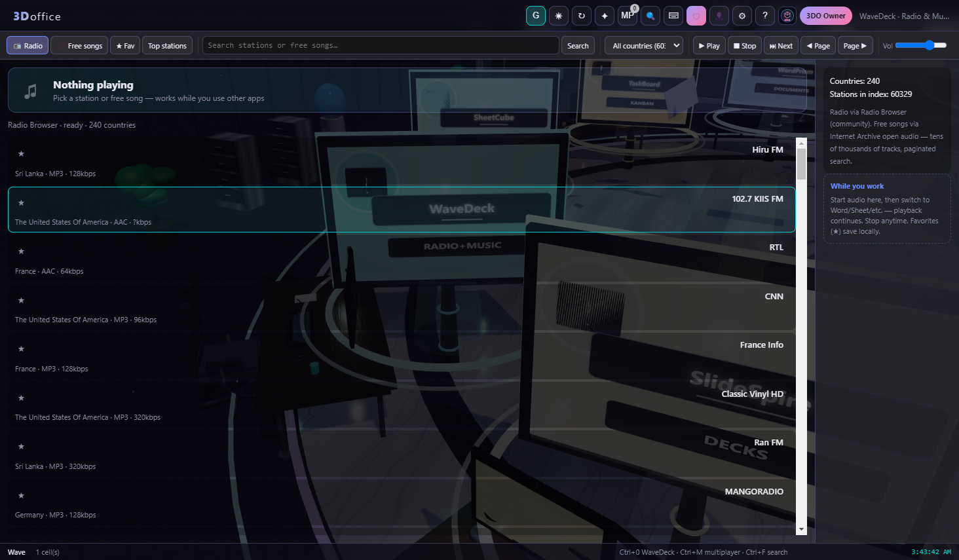959x560 pixels.
Task: Star the 102.7 KIIS FM station
Action: click(21, 203)
